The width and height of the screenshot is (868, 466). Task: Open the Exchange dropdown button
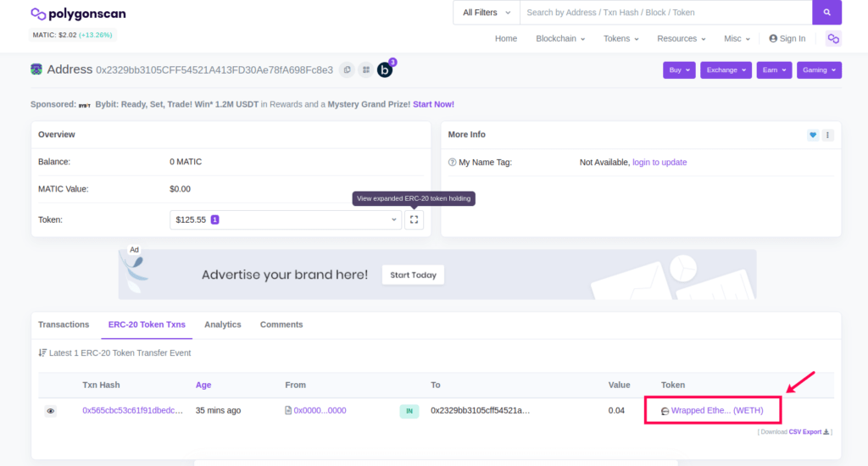coord(726,69)
